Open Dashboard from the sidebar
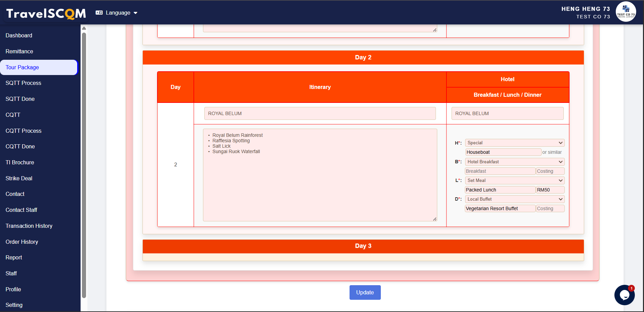This screenshot has width=644, height=312. pos(19,35)
